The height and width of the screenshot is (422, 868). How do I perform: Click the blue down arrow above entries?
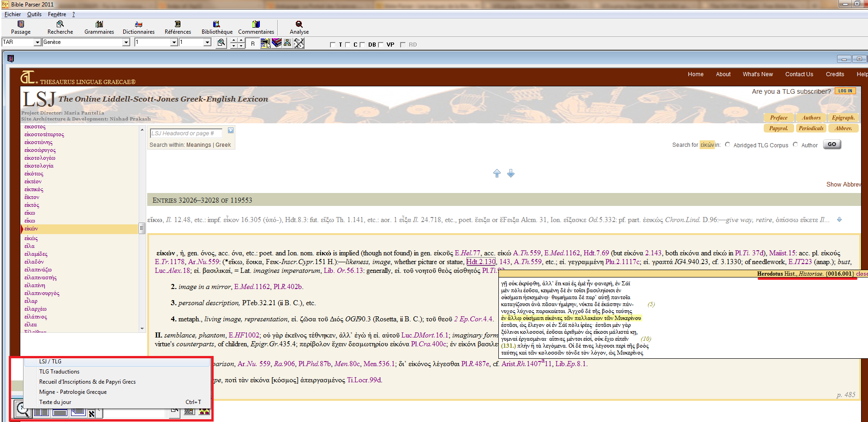tap(511, 173)
